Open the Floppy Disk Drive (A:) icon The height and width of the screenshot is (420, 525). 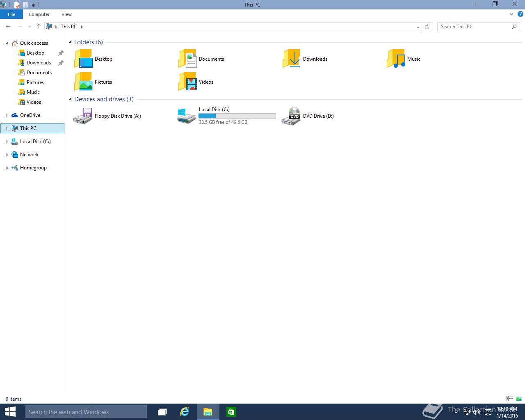[x=83, y=116]
